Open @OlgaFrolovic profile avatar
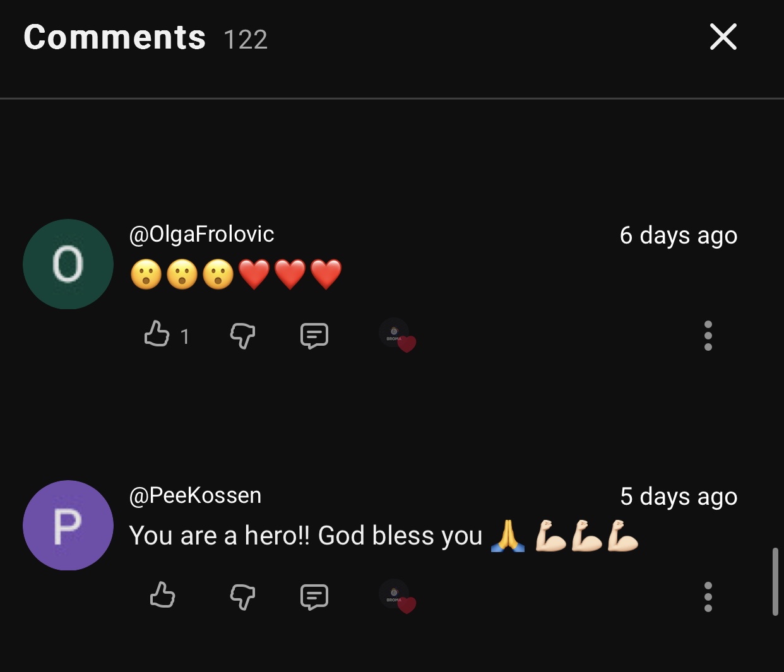 coord(68,264)
